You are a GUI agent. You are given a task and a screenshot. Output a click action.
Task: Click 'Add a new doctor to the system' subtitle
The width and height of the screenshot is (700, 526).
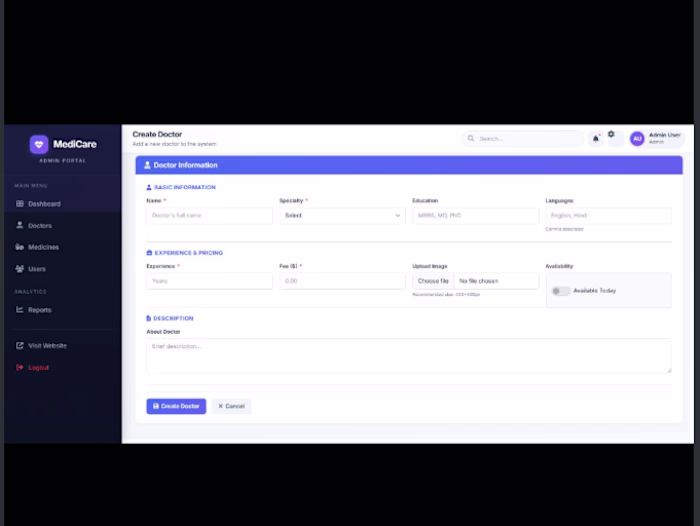pyautogui.click(x=174, y=144)
